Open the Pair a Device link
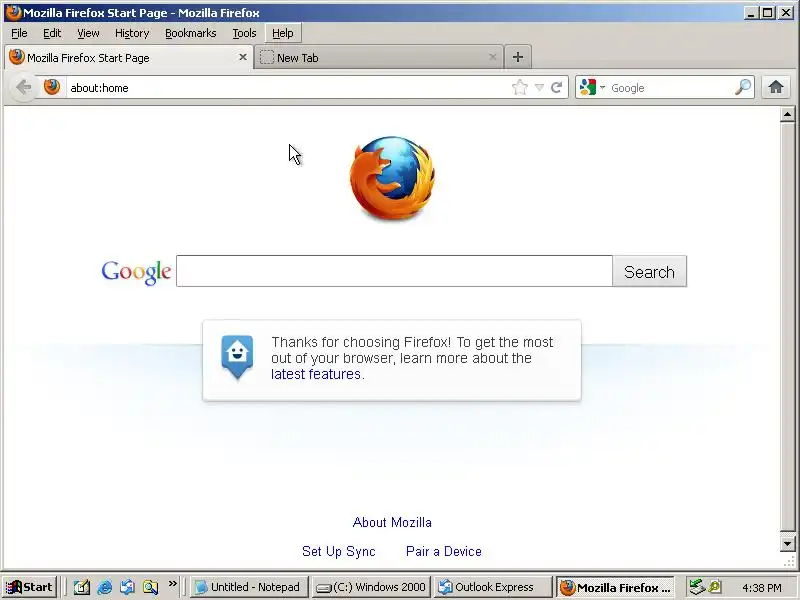Image resolution: width=800 pixels, height=600 pixels. tap(444, 551)
